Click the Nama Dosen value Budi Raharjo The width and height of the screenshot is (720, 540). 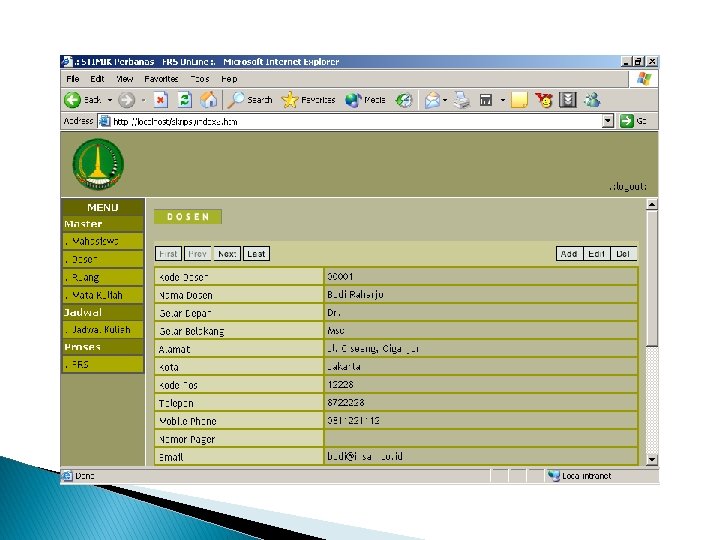pos(355,294)
